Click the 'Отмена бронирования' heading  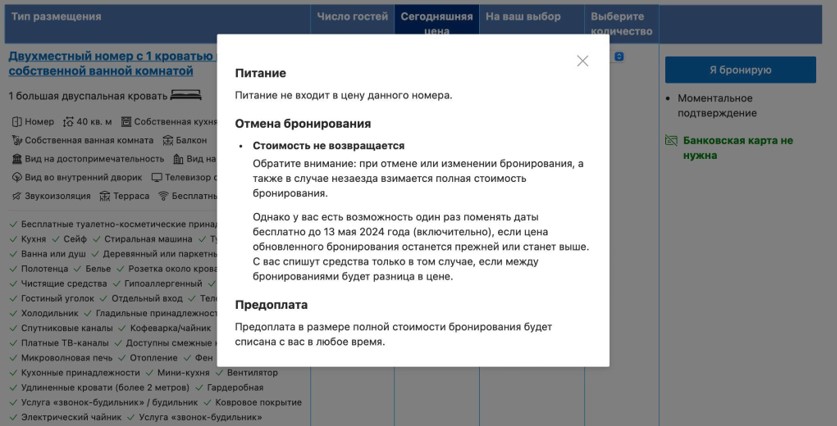(303, 124)
